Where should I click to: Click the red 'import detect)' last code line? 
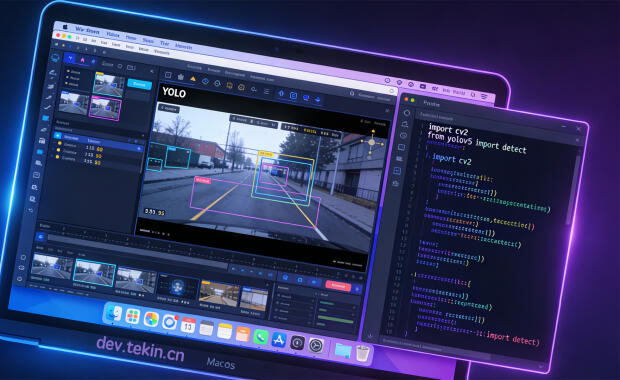coord(513,338)
